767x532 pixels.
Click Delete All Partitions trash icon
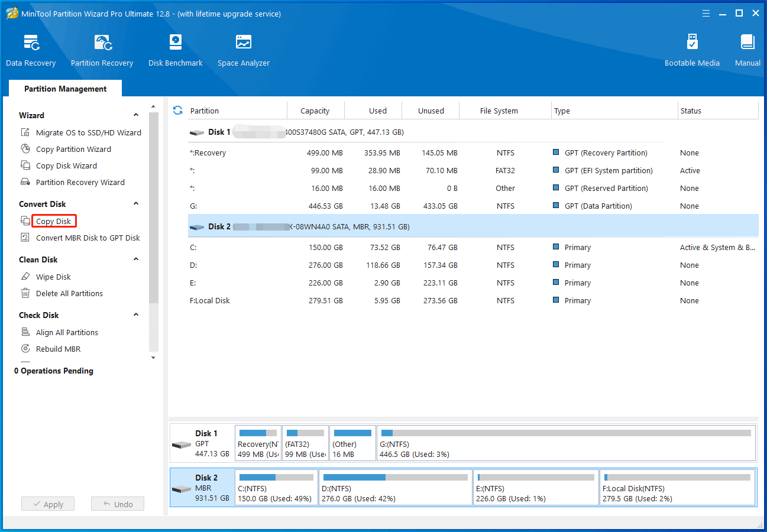[x=25, y=293]
